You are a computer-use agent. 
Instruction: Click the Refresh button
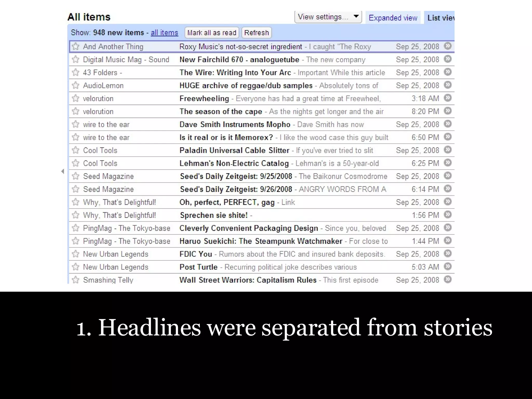256,33
